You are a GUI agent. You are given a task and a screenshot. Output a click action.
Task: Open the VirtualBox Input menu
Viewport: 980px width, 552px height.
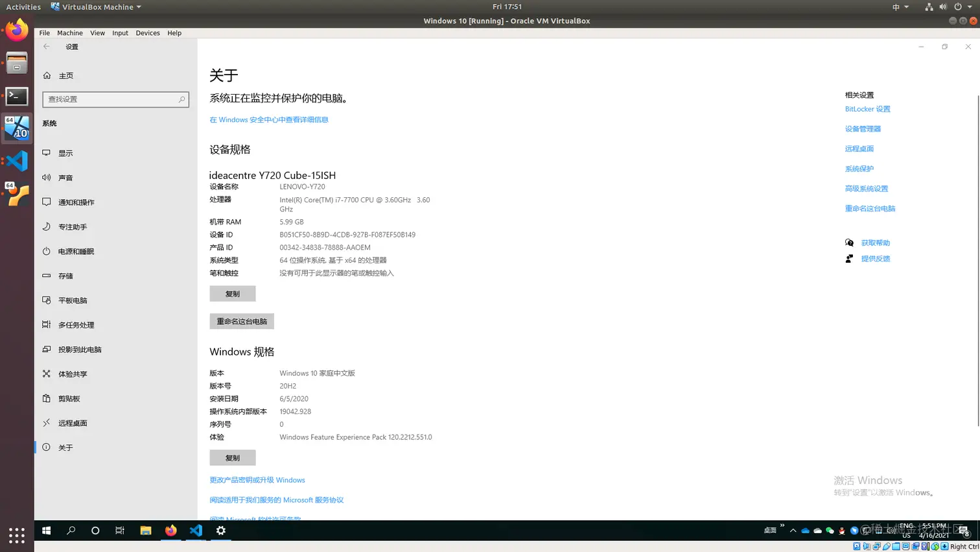click(120, 33)
